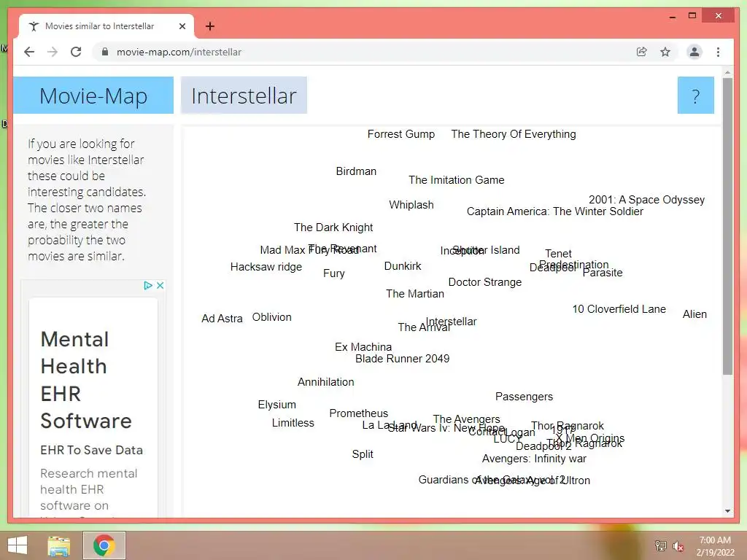
Task: Click Alien movie name
Action: click(x=694, y=314)
